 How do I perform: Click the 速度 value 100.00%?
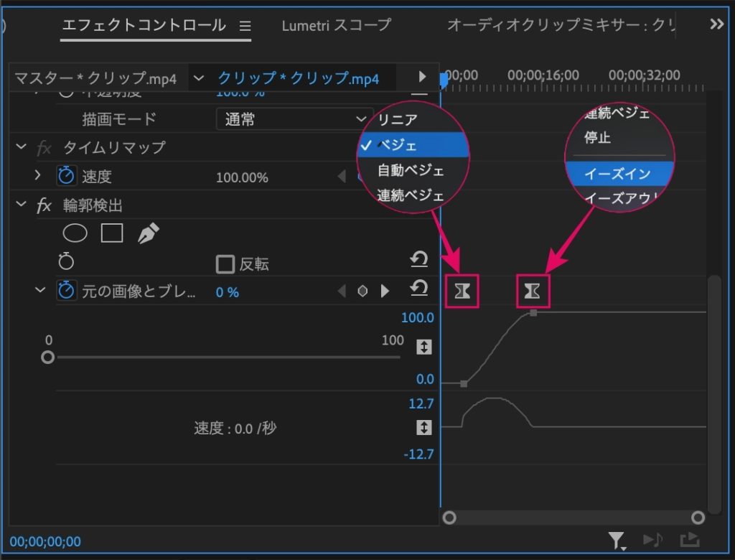click(242, 178)
